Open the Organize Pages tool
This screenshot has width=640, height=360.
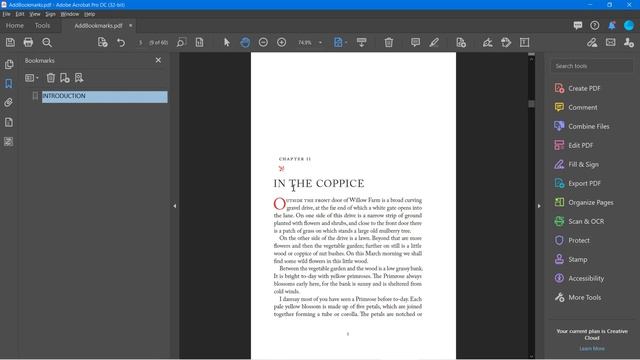tap(590, 202)
